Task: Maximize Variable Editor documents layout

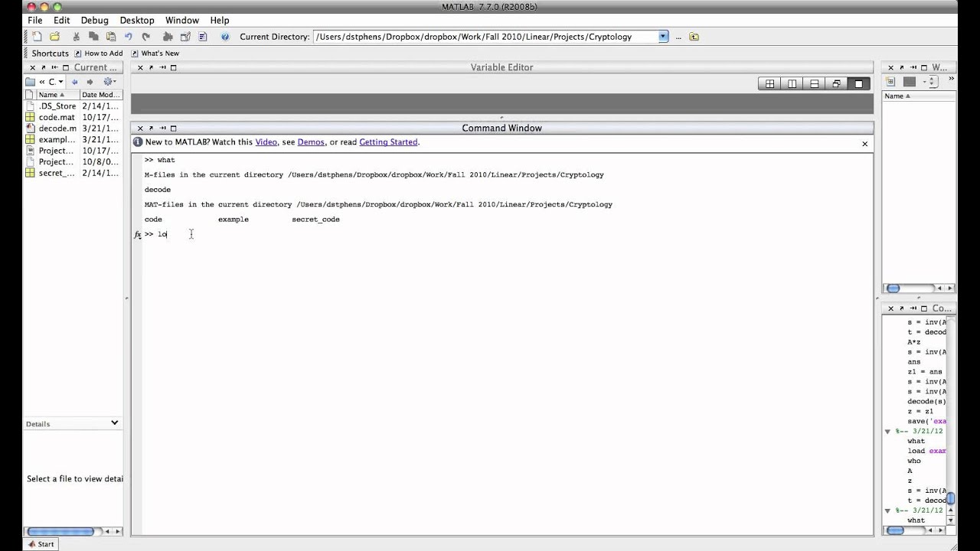Action: tap(858, 83)
